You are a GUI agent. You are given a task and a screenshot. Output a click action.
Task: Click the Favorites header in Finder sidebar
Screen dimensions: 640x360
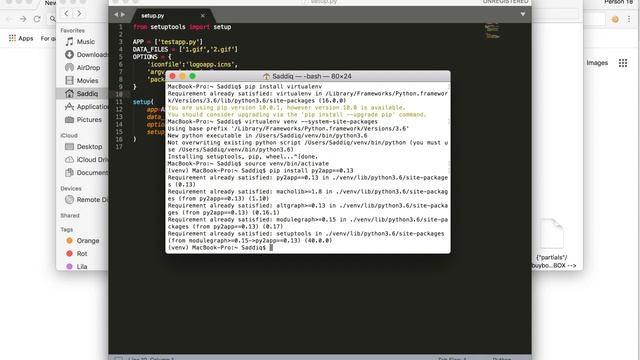[x=73, y=31]
